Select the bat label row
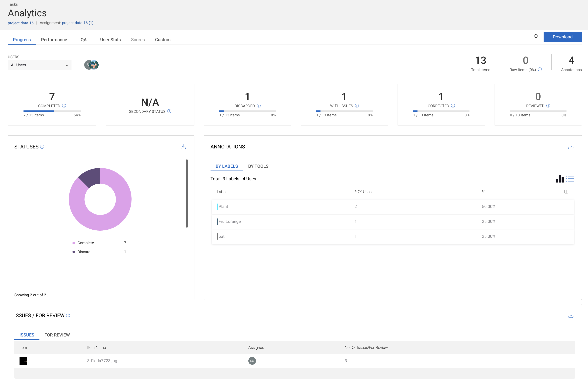The width and height of the screenshot is (588, 390). pyautogui.click(x=393, y=236)
